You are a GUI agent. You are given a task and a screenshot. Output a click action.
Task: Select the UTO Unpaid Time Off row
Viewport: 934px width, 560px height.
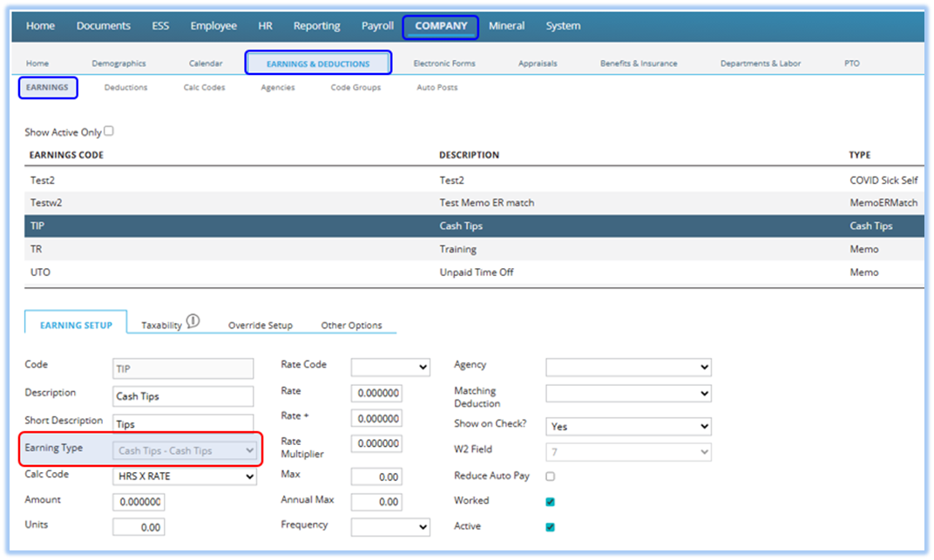click(474, 272)
